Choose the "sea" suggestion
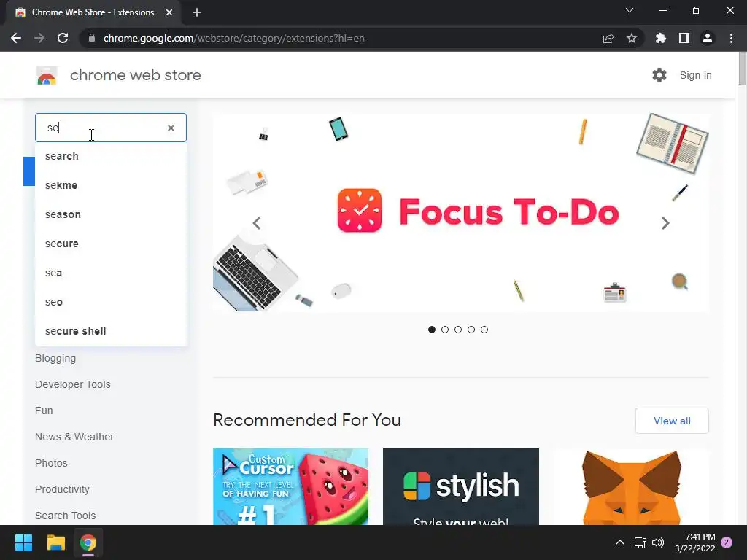This screenshot has width=747, height=560. coord(111,273)
